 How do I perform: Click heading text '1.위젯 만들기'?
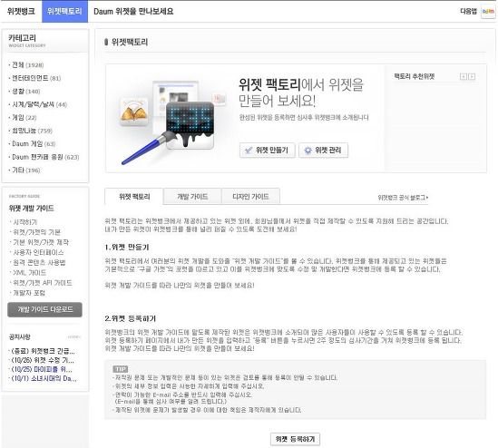click(x=127, y=247)
